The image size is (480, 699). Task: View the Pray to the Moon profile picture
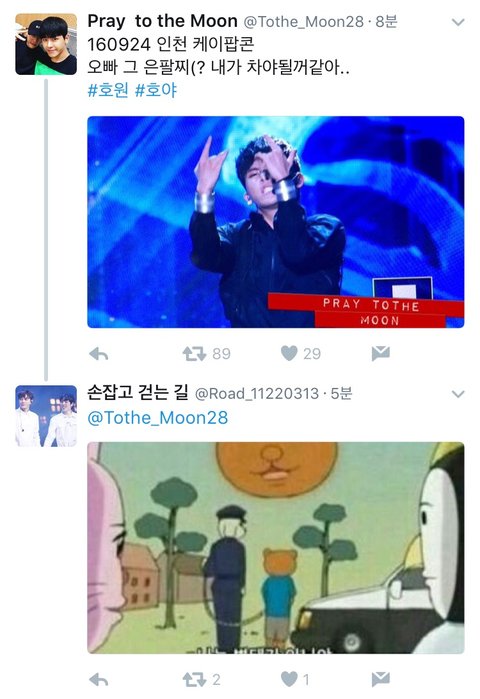tap(46, 44)
